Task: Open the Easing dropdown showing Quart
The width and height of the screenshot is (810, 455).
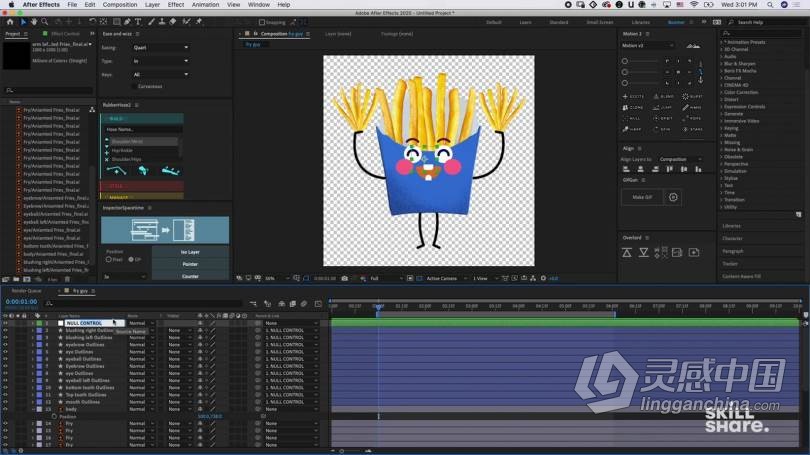Action: click(161, 48)
